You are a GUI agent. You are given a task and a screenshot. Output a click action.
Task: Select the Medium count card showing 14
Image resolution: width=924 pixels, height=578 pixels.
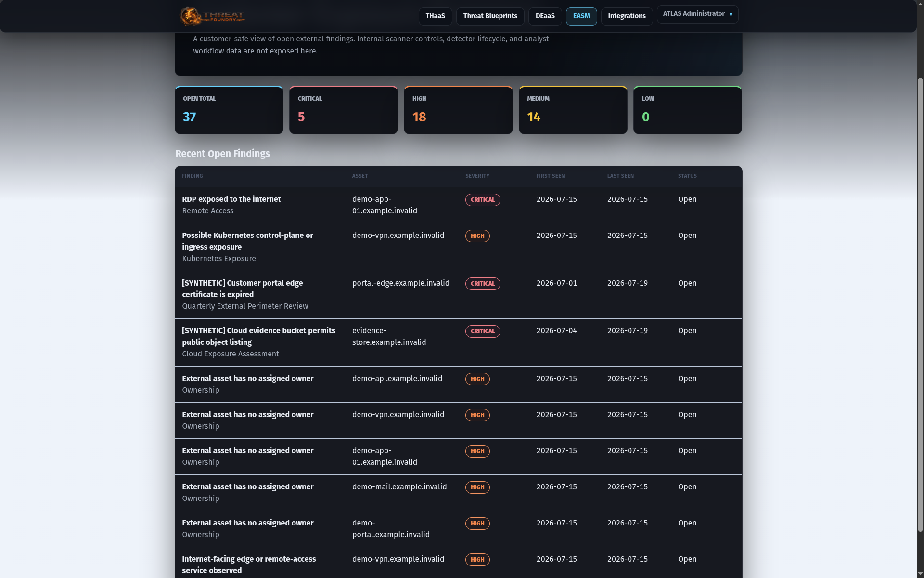[573, 110]
